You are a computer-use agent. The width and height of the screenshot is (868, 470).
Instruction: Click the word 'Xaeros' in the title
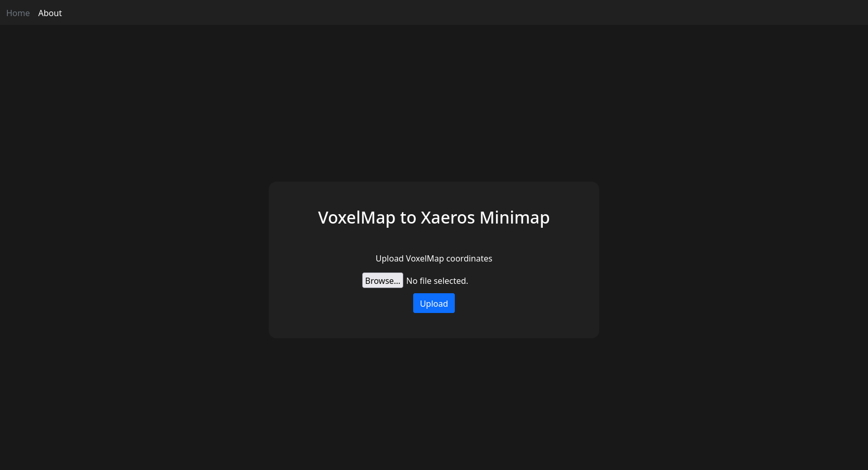(448, 217)
